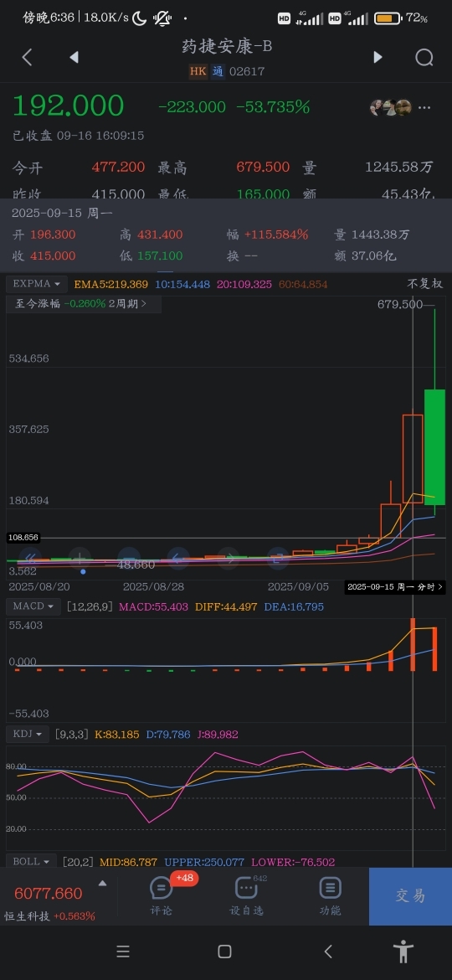The width and height of the screenshot is (452, 980).
Task: Tap the 通 connect badge
Action: (x=218, y=71)
